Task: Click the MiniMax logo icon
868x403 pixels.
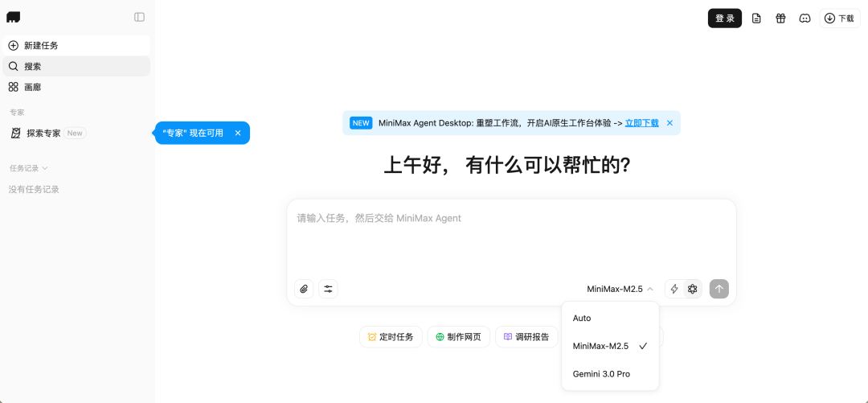Action: coord(14,17)
